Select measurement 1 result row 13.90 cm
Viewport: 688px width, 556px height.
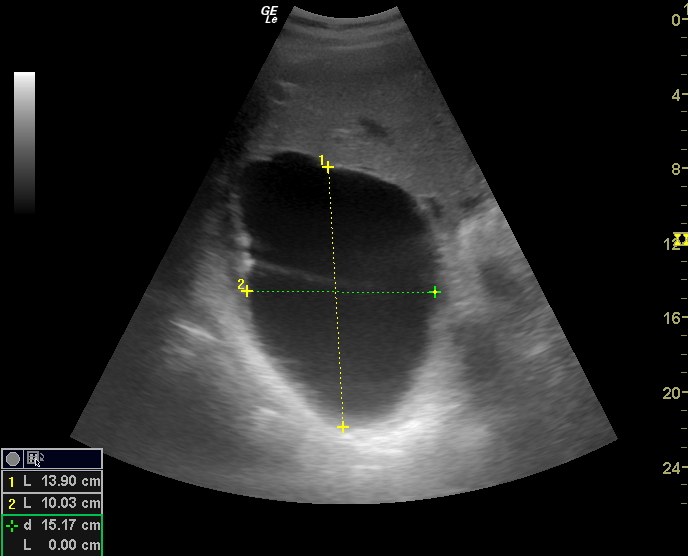pos(52,482)
